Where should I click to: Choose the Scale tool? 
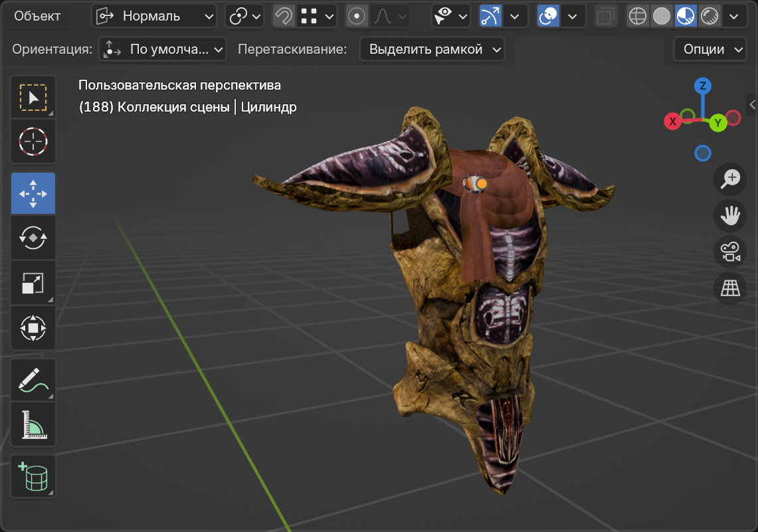pyautogui.click(x=33, y=283)
